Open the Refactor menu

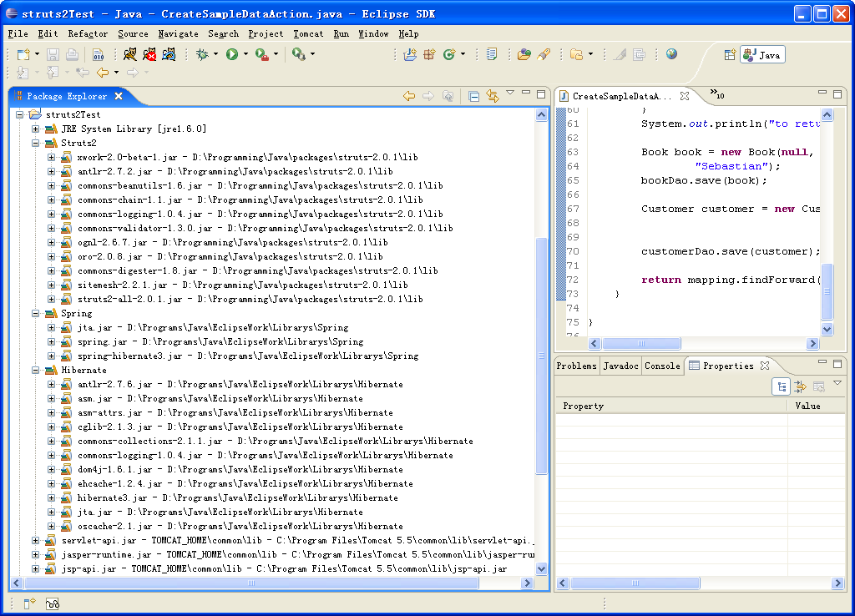(88, 33)
